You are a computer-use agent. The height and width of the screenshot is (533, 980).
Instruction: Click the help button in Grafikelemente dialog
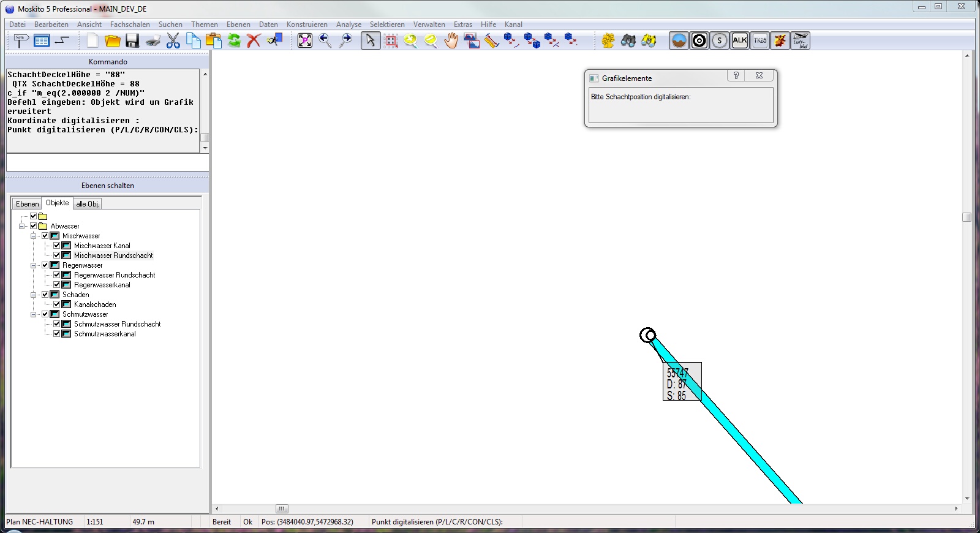[736, 76]
